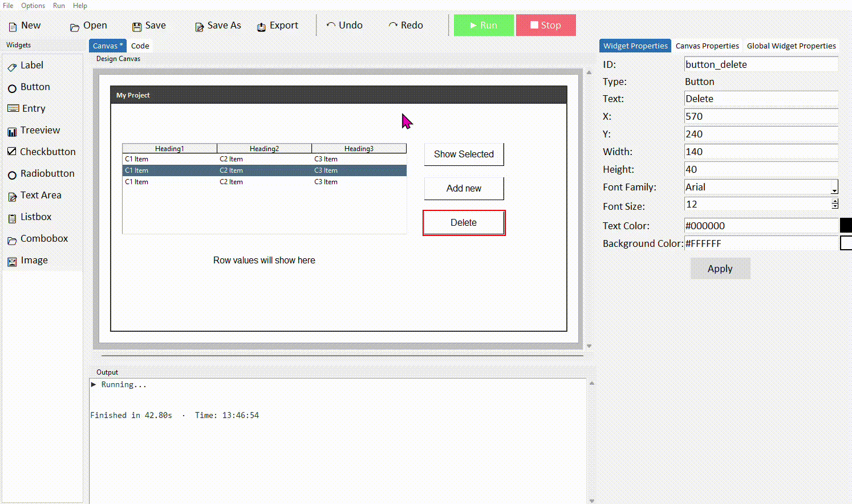Viewport: 852px width, 504px height.
Task: Save the project
Action: pos(148,25)
